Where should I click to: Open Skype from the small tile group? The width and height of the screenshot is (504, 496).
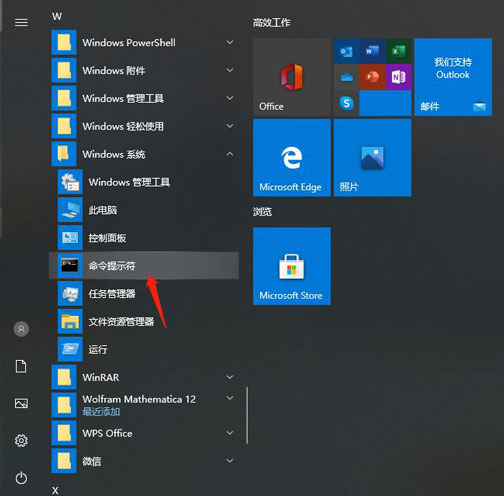point(346,103)
